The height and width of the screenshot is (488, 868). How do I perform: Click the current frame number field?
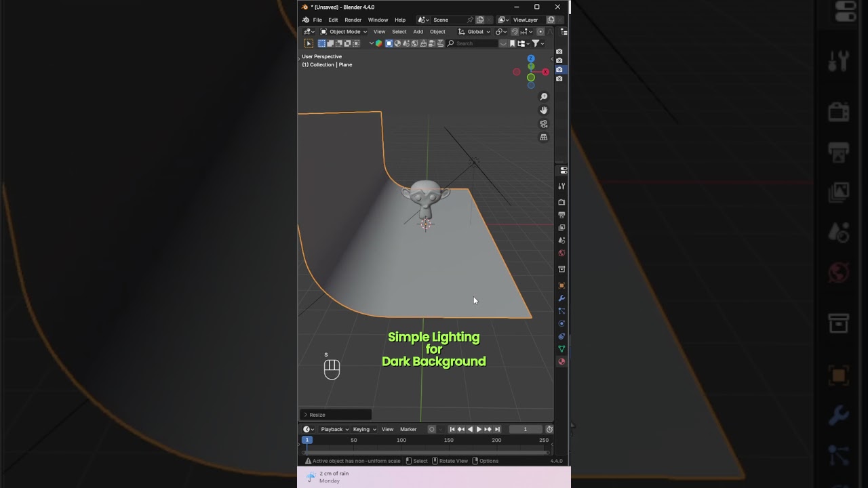[x=525, y=429]
